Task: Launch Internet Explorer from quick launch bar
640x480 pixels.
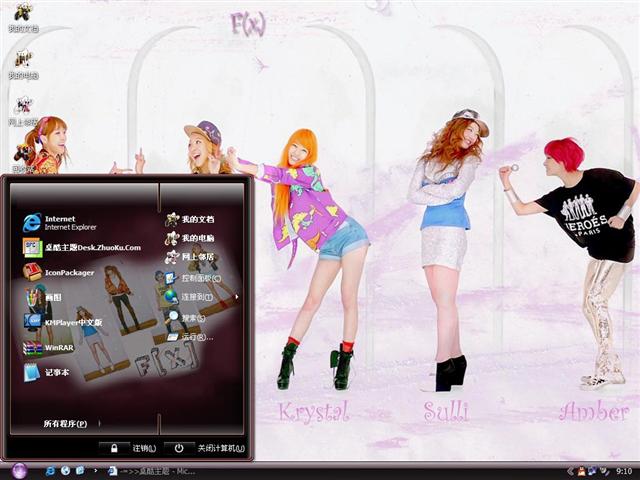Action: pos(50,471)
